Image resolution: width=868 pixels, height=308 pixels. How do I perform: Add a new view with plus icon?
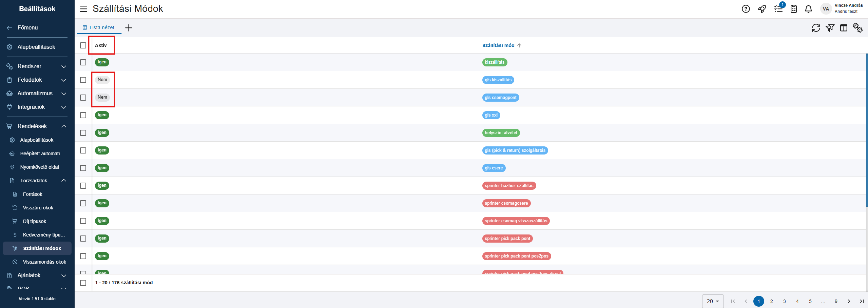click(129, 28)
